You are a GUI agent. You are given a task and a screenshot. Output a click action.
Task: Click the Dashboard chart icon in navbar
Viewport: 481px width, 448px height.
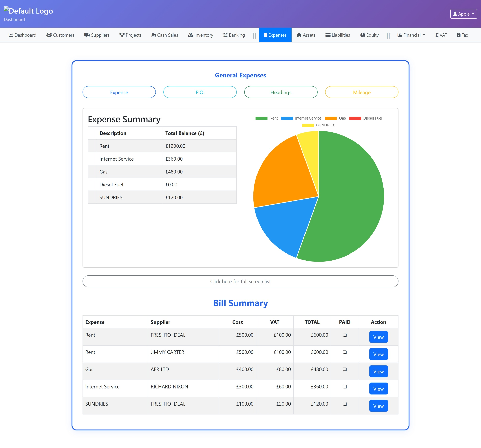tap(11, 35)
